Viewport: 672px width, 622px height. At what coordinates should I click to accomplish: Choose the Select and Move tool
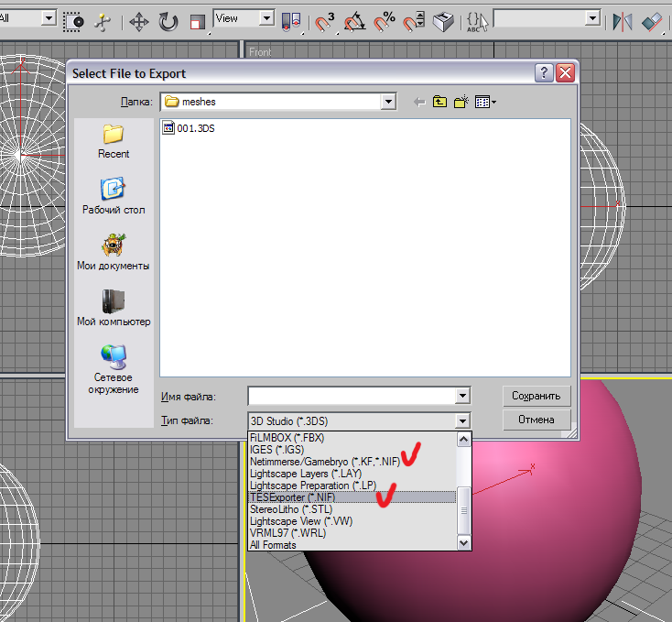(139, 21)
